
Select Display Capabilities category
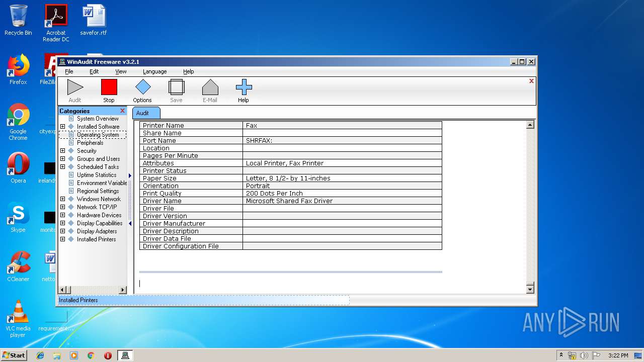100,223
